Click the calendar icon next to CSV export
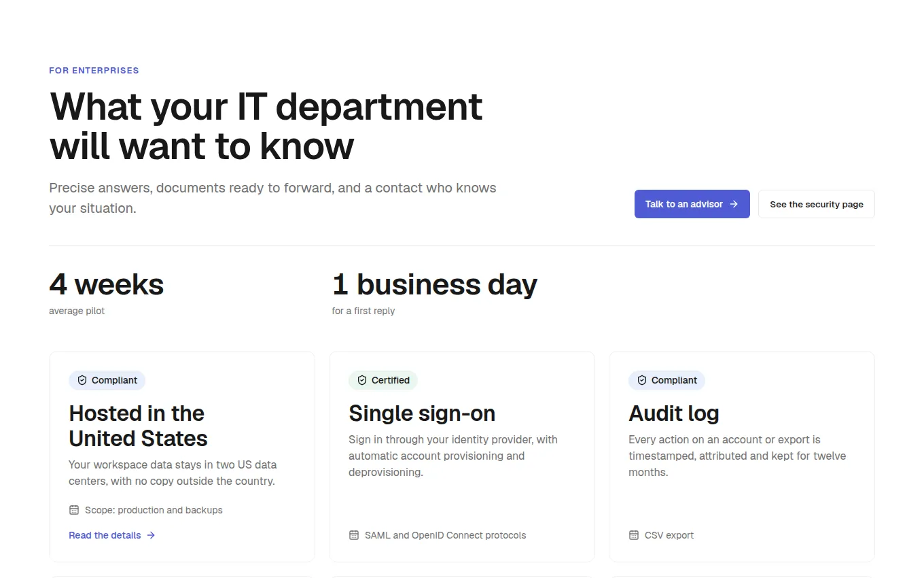 (634, 535)
